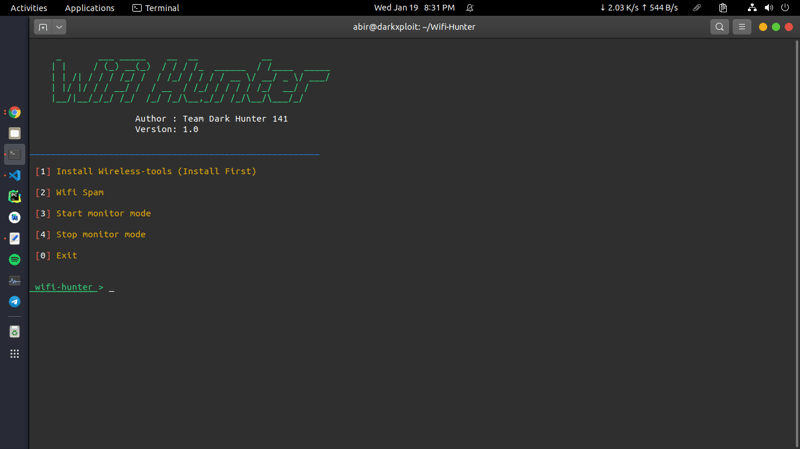Open the clipboard manager indicator
Screen dimensions: 800x449
723,8
